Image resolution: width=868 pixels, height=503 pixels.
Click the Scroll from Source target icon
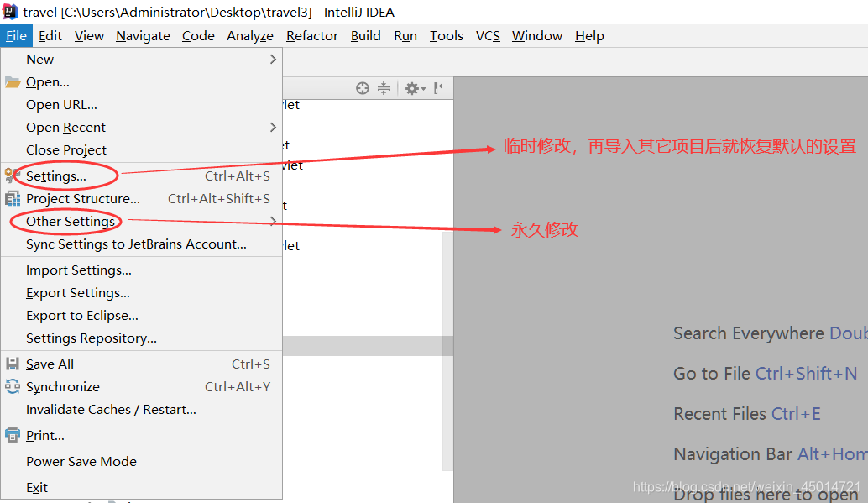pyautogui.click(x=363, y=88)
